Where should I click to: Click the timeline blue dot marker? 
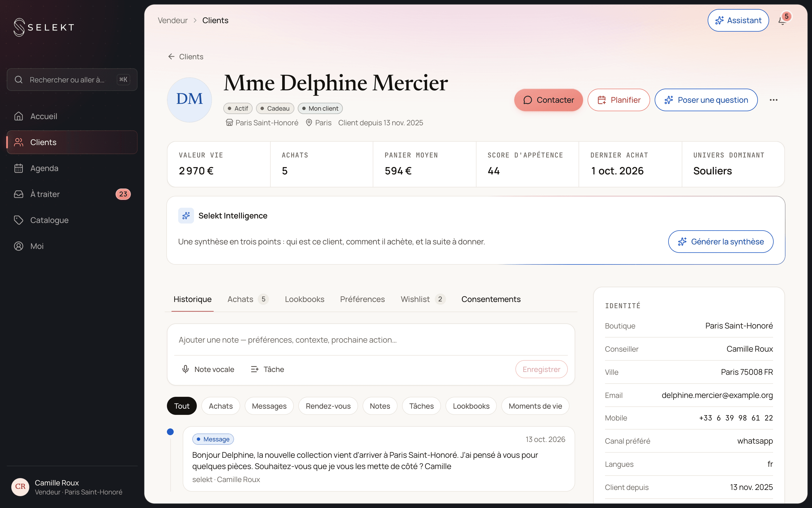(171, 432)
